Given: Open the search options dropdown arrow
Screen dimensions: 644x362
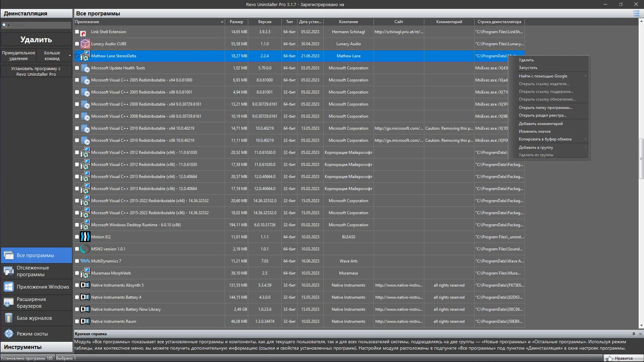Looking at the screenshot, I should coord(8,25).
